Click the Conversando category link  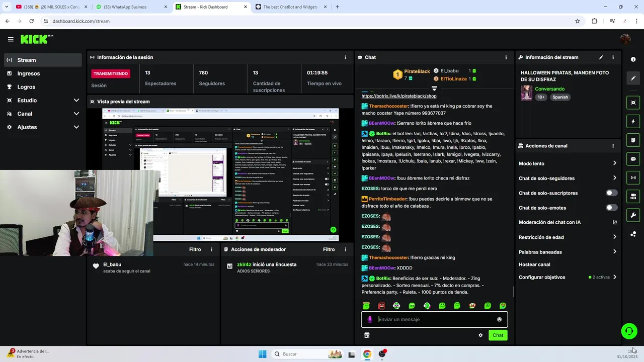coord(549,89)
